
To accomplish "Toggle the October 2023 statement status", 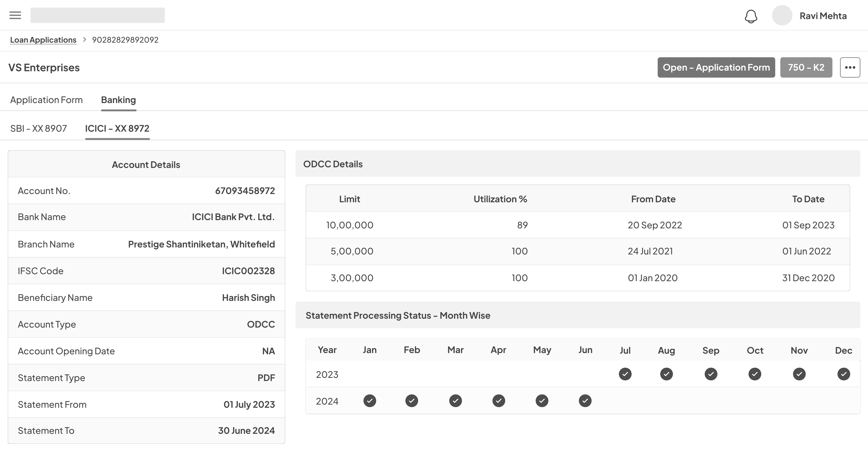I will click(x=755, y=374).
